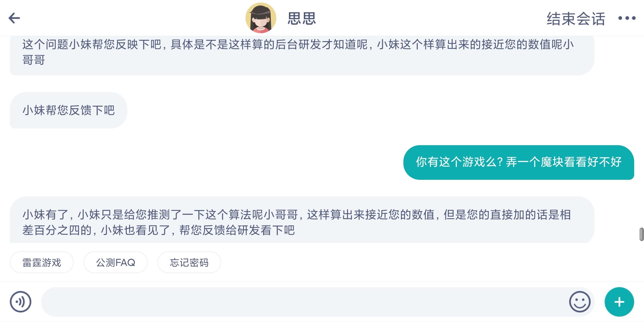This screenshot has width=644, height=322.
Task: Tap the teal plus attachment button
Action: [x=619, y=302]
